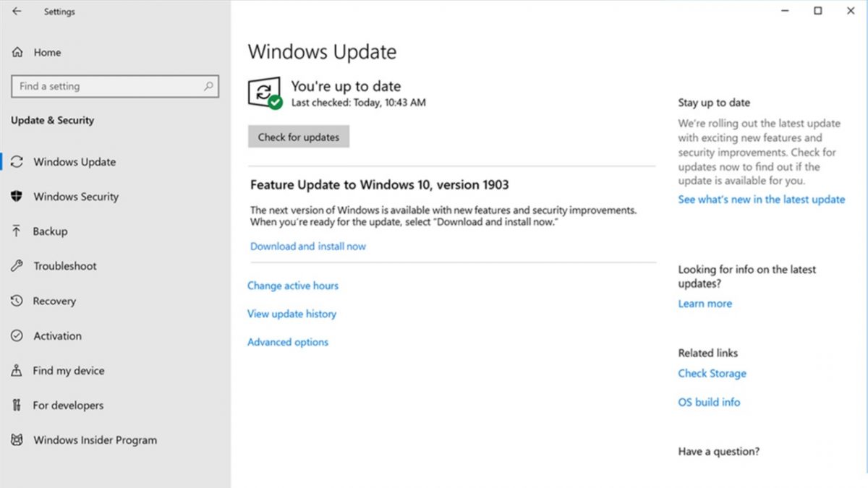The image size is (868, 488).
Task: Click the update status icon with green check
Action: click(x=265, y=94)
